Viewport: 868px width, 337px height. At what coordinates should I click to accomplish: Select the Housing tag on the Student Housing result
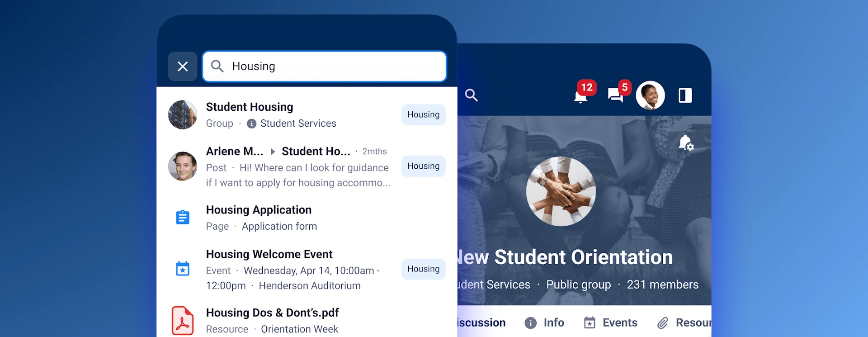[423, 115]
